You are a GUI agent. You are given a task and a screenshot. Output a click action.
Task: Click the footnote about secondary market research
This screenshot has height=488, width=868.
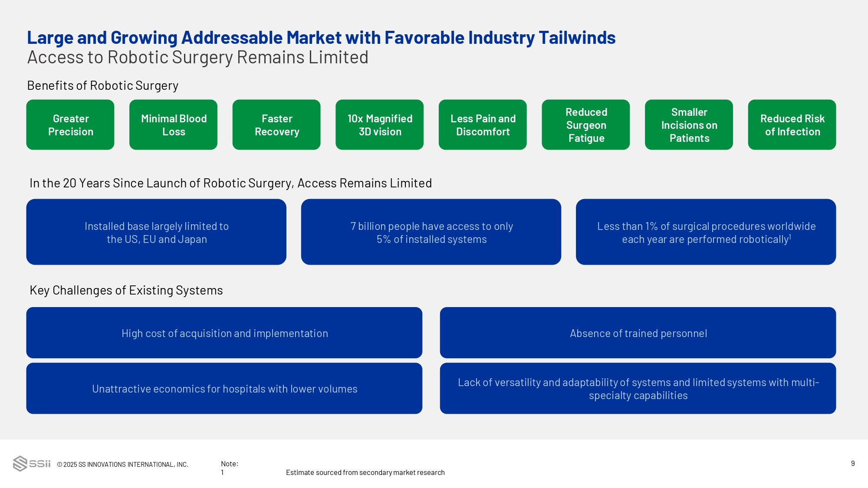[365, 472]
